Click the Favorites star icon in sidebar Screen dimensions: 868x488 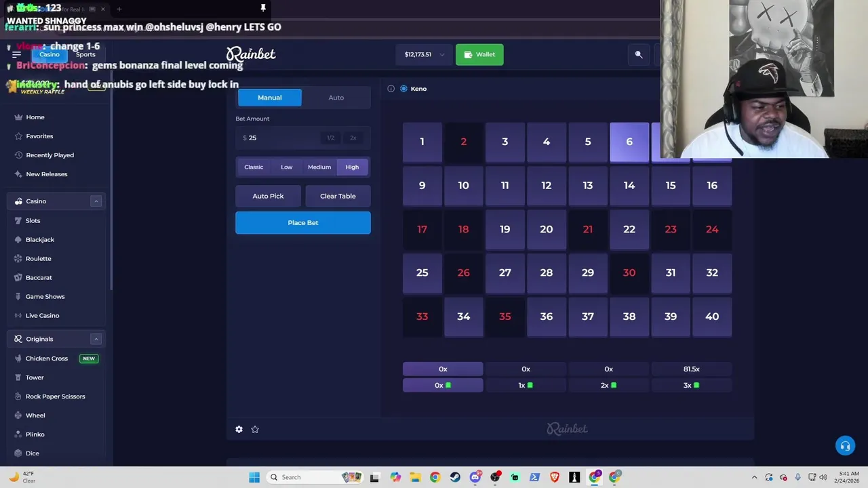tap(18, 136)
